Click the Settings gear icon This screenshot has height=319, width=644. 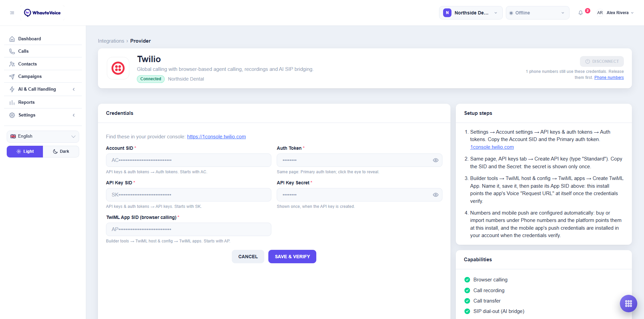[12, 115]
